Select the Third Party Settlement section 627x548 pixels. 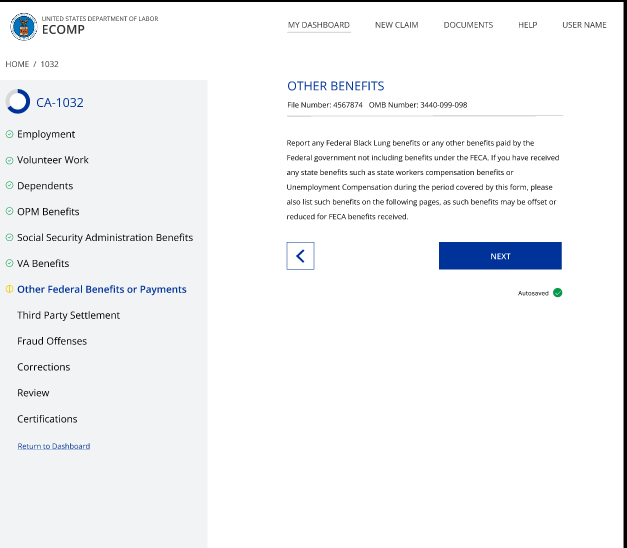68,315
